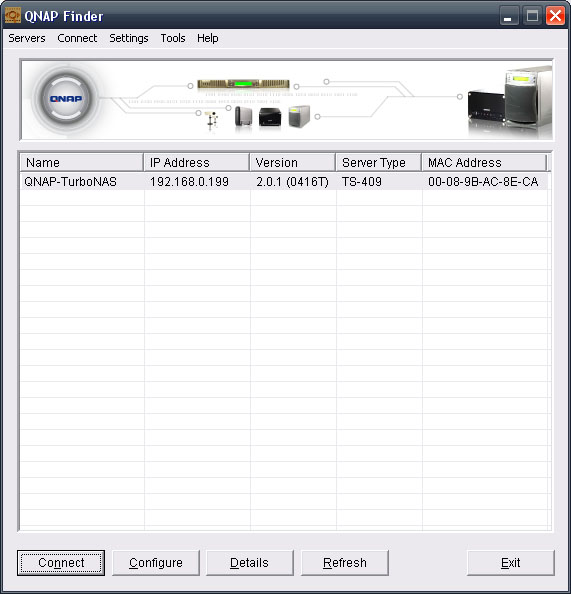Viewport: 571px width, 594px height.
Task: Select the QNAP-TurboNAS server row
Action: coord(284,181)
